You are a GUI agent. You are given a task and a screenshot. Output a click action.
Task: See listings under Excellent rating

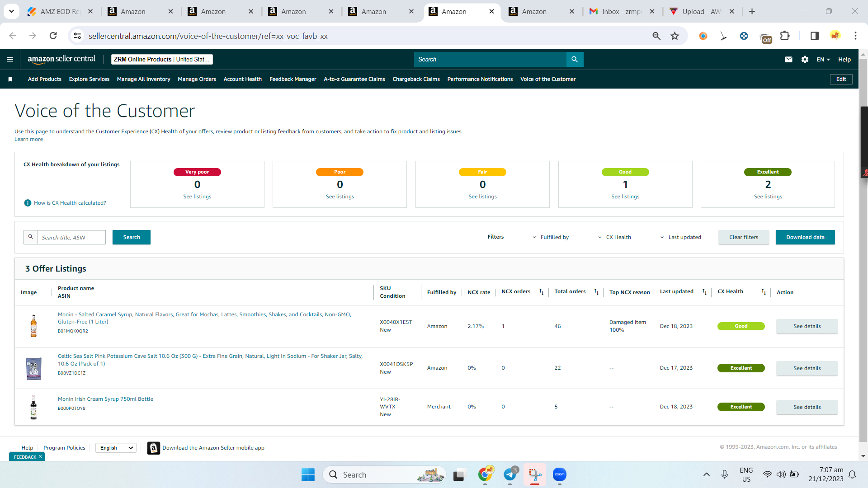pos(768,197)
